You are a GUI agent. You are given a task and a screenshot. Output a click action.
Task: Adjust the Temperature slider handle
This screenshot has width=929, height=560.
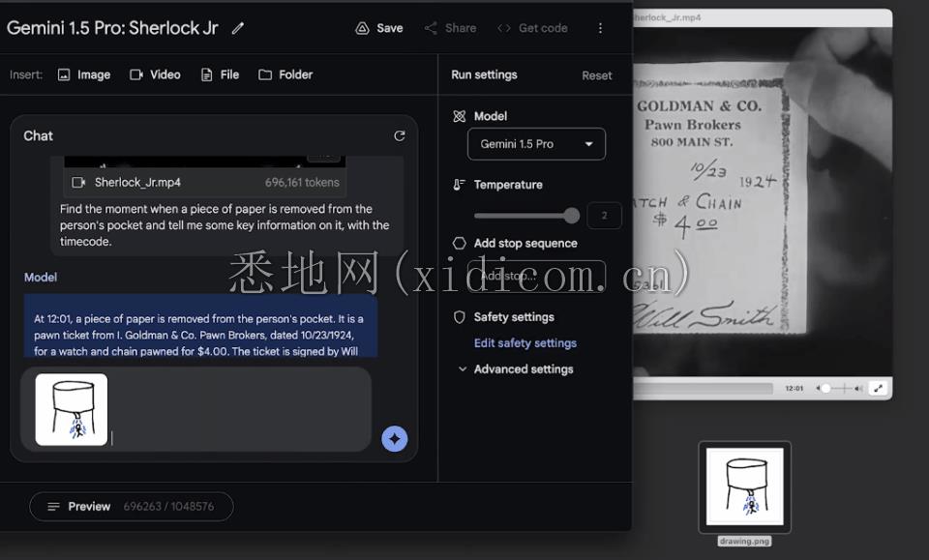[571, 216]
